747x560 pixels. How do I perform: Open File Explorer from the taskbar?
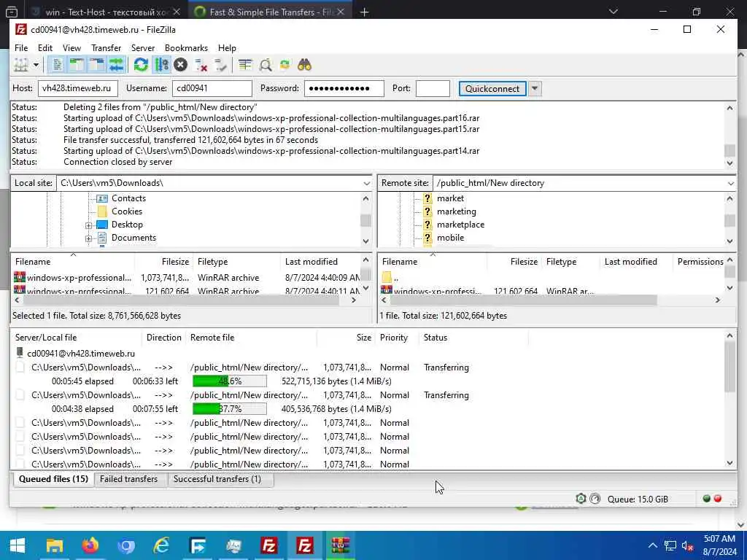[54, 545]
